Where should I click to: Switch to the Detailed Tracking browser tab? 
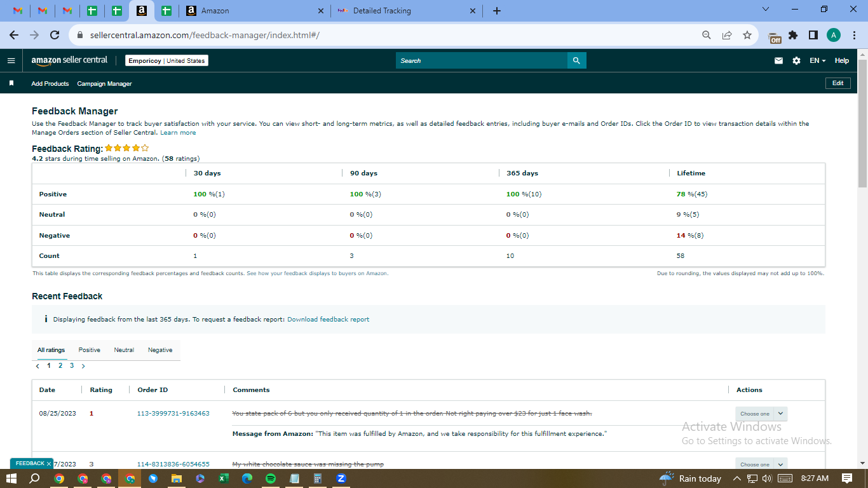pos(407,11)
